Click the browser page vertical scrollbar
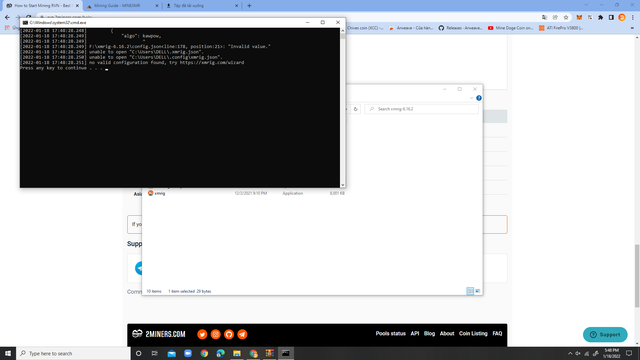640x360 pixels. tap(637, 276)
